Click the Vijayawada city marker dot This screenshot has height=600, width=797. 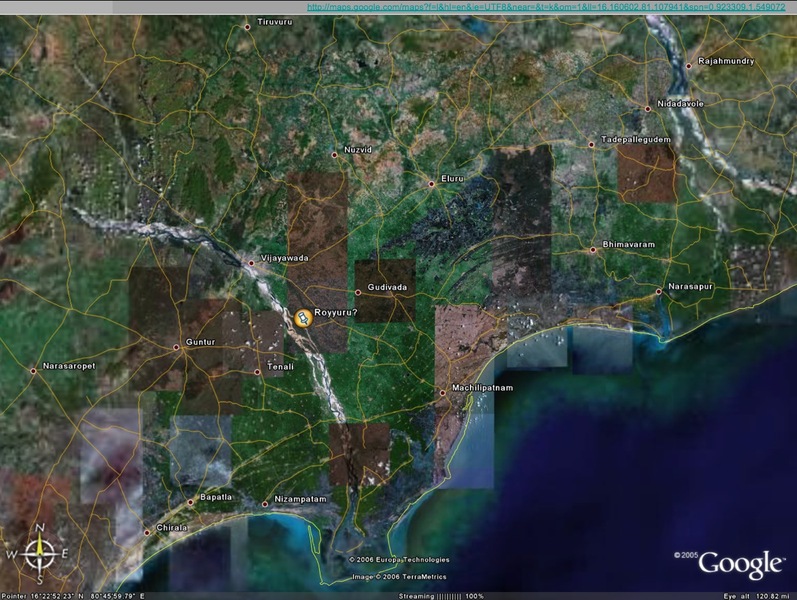pyautogui.click(x=251, y=263)
